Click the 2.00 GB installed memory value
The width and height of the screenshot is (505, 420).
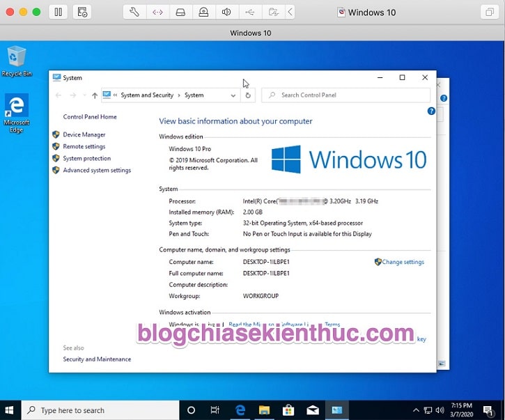click(x=252, y=212)
